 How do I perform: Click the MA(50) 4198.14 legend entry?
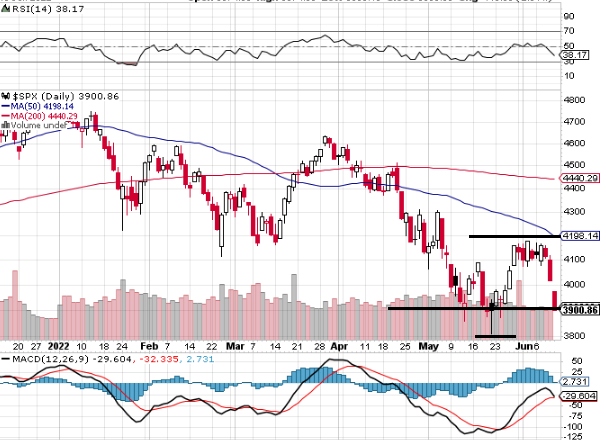[42, 106]
